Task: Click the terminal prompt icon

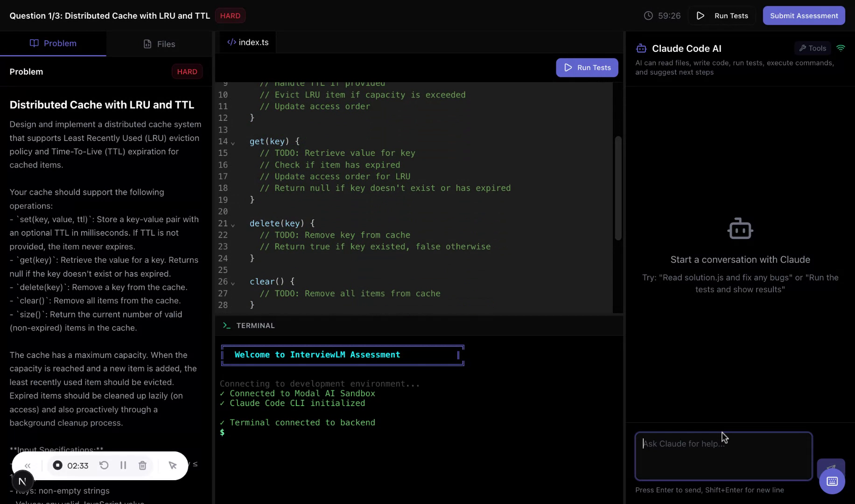Action: point(226,325)
